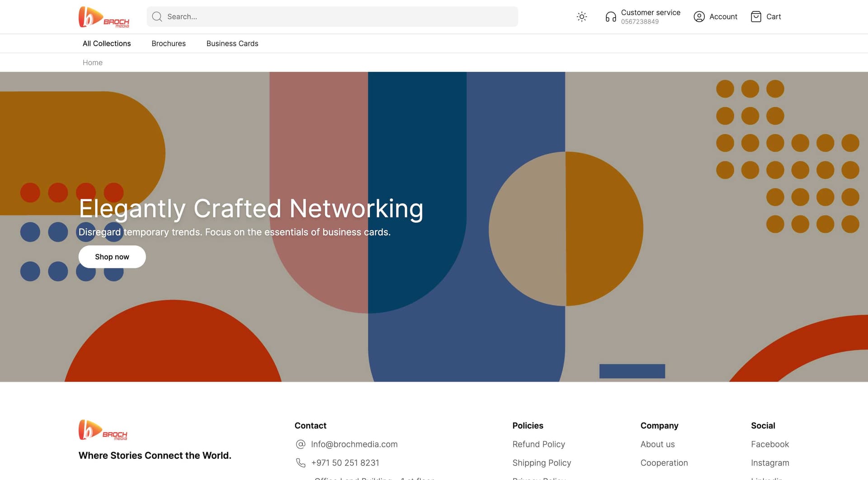Toggle the light/dark theme sun icon
Image resolution: width=868 pixels, height=480 pixels.
point(582,16)
